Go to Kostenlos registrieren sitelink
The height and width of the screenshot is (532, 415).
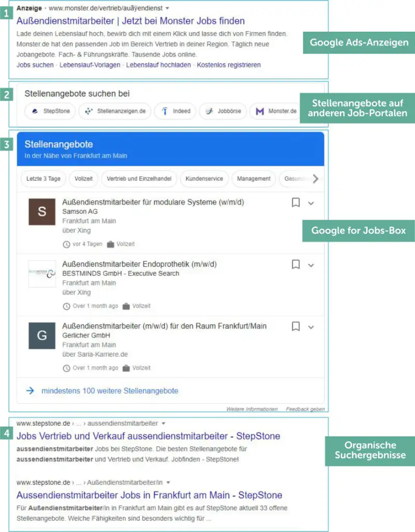click(229, 65)
